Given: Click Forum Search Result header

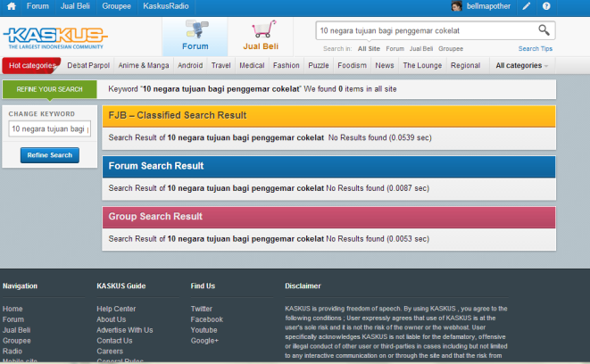Looking at the screenshot, I should tap(328, 166).
